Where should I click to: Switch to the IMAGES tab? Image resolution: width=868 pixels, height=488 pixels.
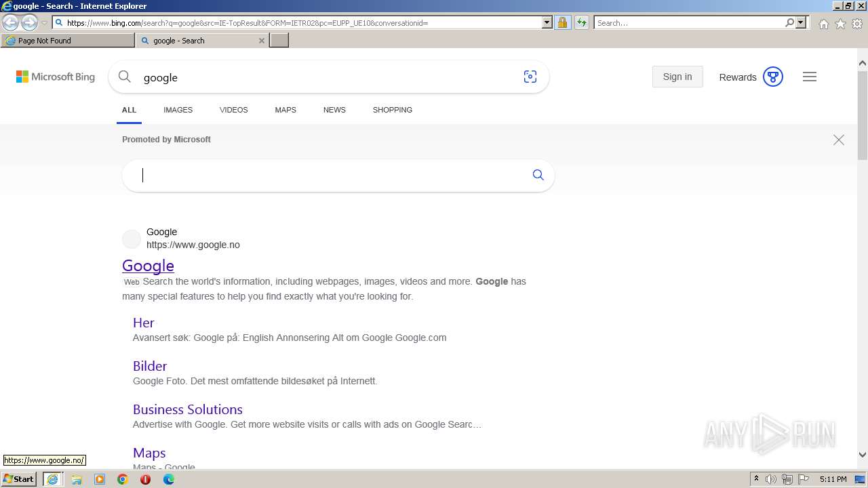pos(178,110)
